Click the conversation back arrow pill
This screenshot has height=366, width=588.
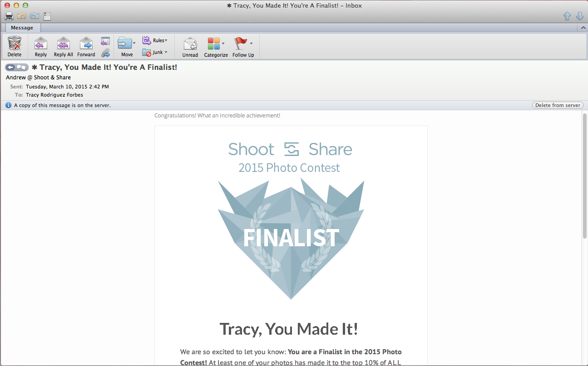click(17, 68)
